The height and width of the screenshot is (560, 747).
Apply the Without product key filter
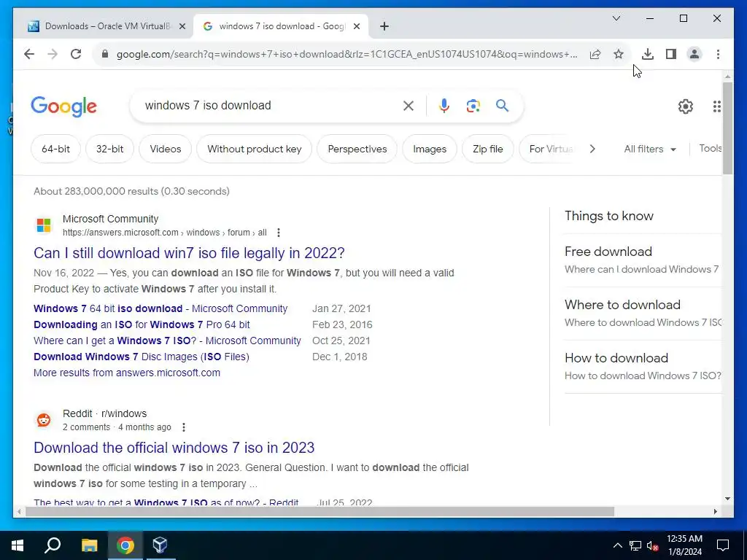pyautogui.click(x=255, y=149)
